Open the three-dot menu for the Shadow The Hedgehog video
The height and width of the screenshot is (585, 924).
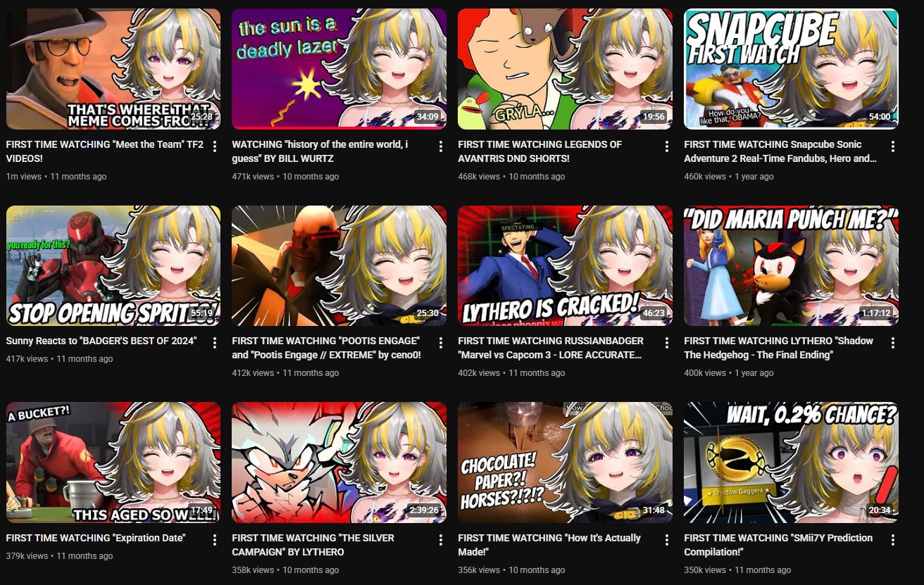[x=893, y=343]
